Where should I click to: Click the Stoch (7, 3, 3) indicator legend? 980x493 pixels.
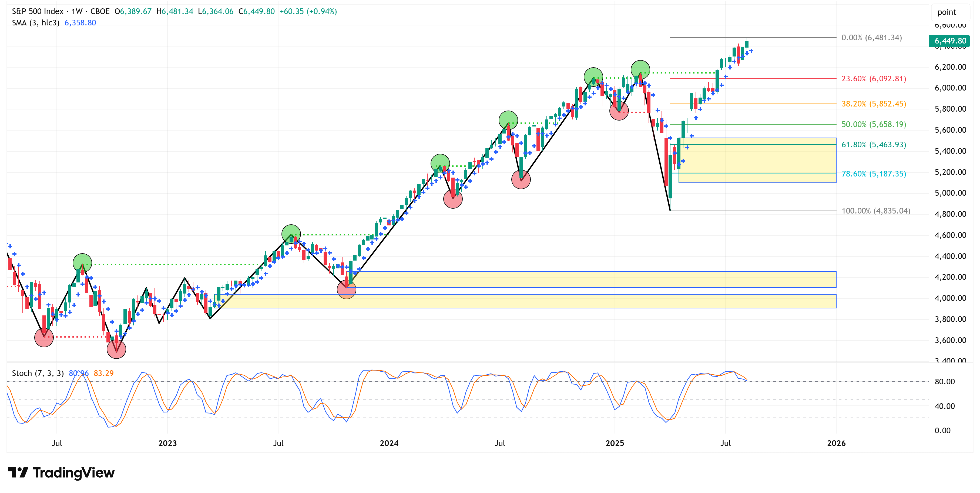pyautogui.click(x=38, y=373)
